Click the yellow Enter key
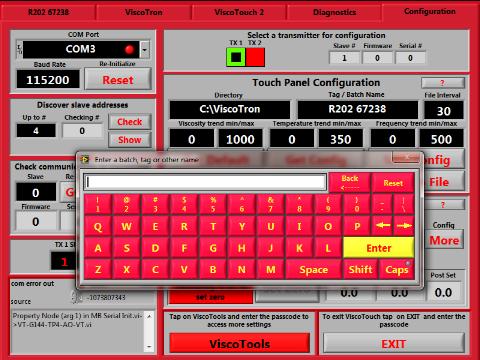 pos(379,248)
